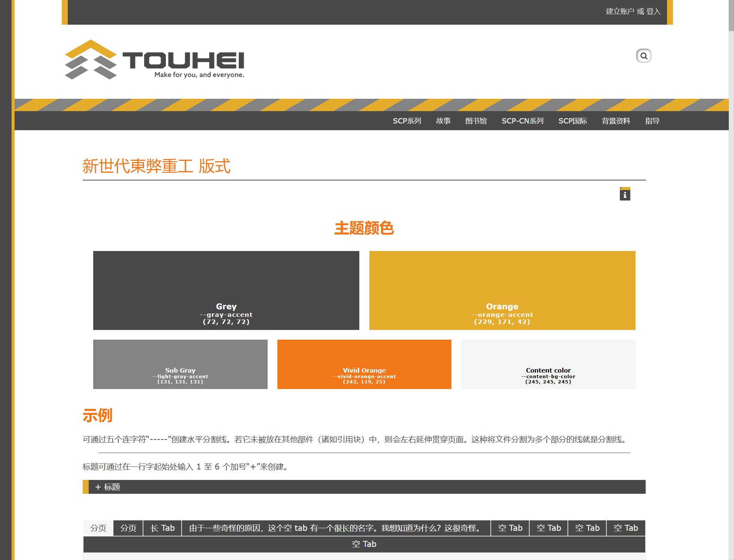Screen dimensions: 734x560
Task: Click the Content color swatch
Action: click(548, 364)
